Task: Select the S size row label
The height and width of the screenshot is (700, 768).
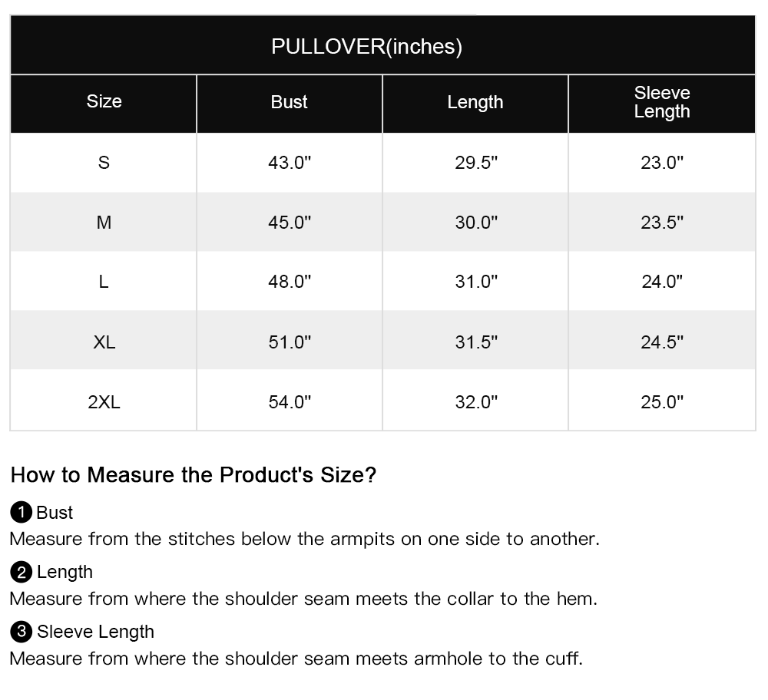Action: click(x=104, y=163)
